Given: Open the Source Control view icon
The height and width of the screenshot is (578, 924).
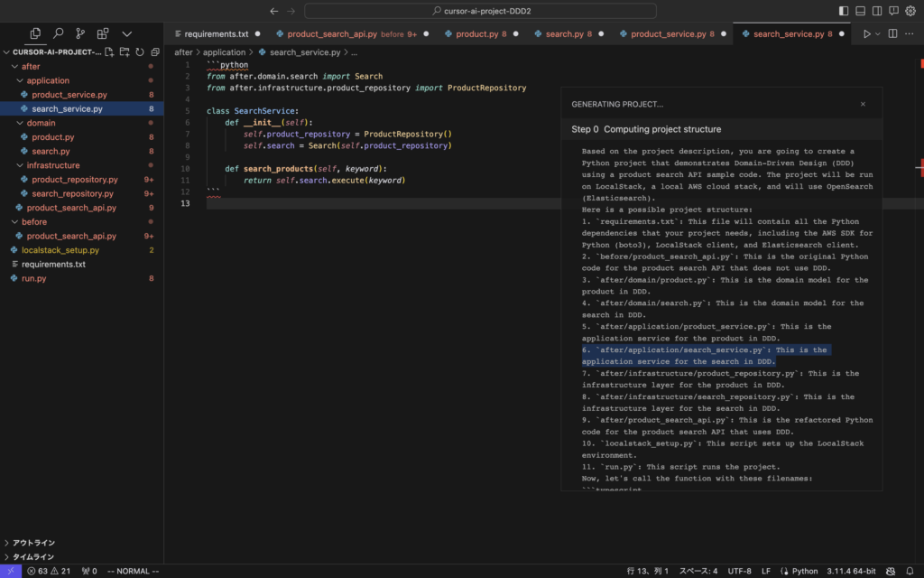Looking at the screenshot, I should 80,33.
